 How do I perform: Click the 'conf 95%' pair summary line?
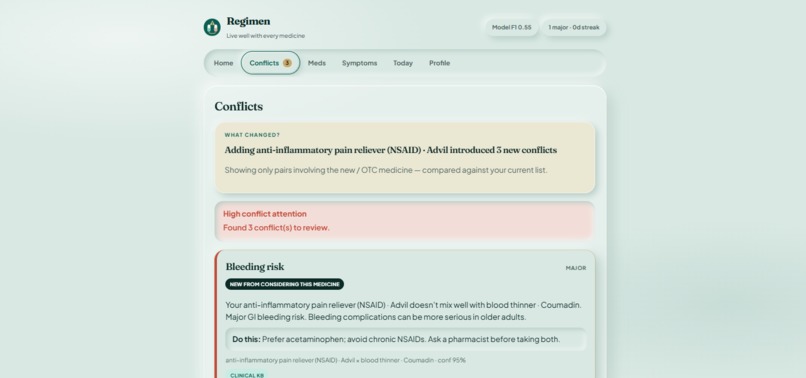pos(345,361)
